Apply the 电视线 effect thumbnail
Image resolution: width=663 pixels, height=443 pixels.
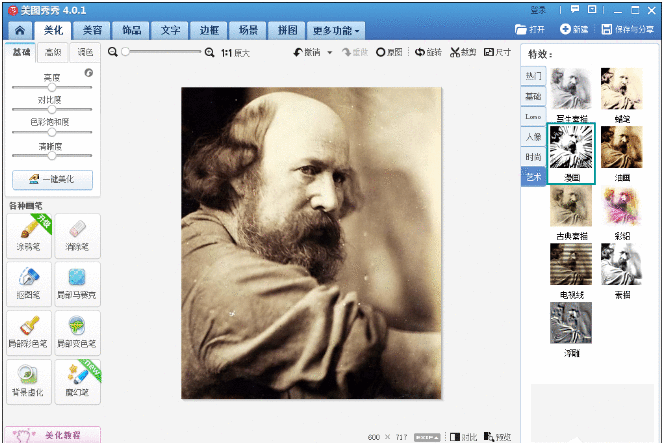pyautogui.click(x=571, y=264)
